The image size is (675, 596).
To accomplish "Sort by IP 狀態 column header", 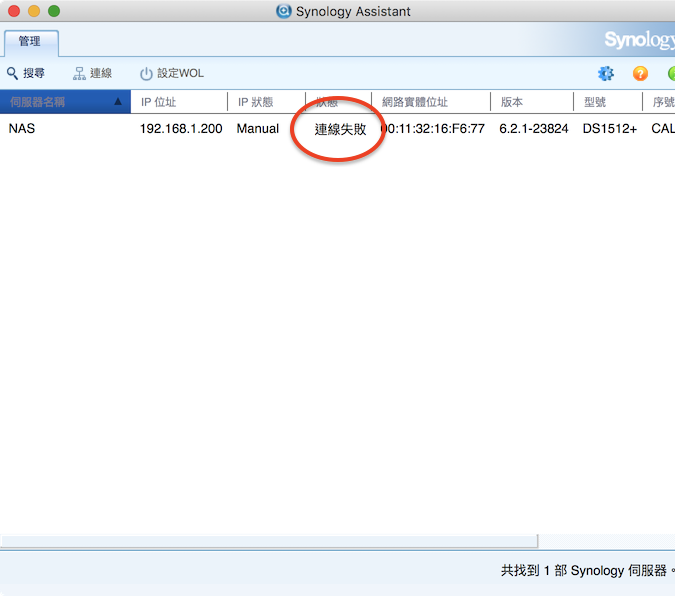I will click(x=266, y=102).
